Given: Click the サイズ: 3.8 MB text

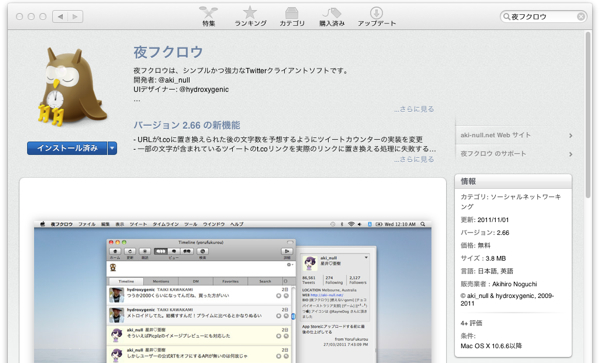Looking at the screenshot, I should click(483, 259).
